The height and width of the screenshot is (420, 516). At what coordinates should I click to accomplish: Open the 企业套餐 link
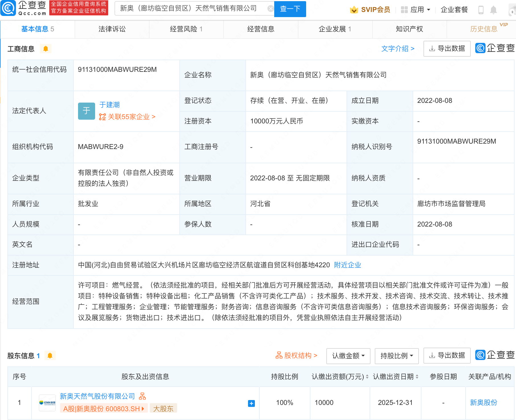[454, 10]
